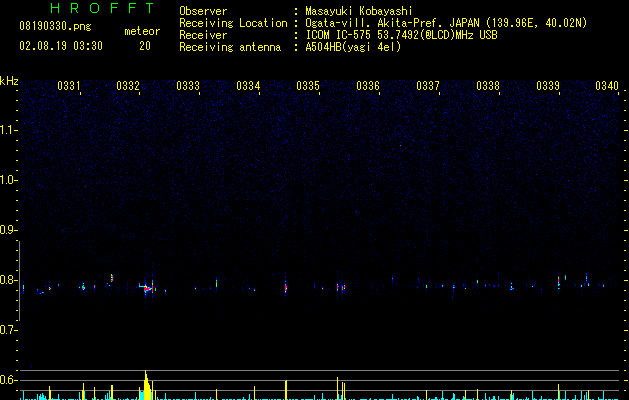Click the kHz axis unit label

[x=9, y=81]
